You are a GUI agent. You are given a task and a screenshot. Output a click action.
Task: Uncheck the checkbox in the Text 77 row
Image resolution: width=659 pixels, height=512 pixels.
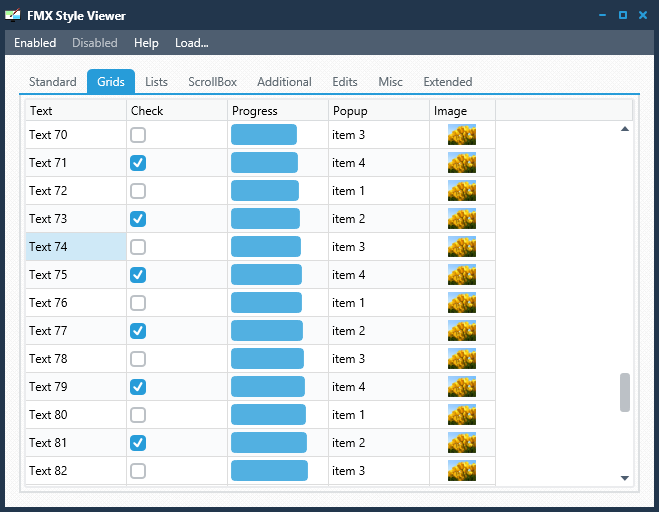coord(138,331)
